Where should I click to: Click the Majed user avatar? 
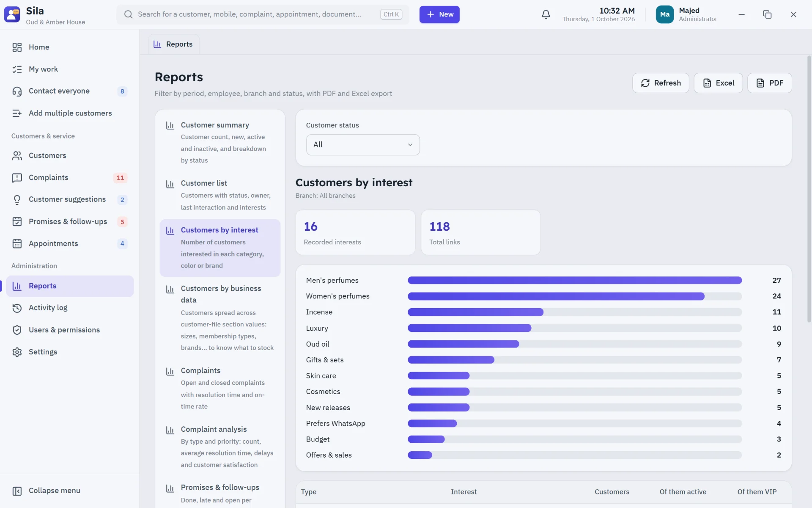click(x=664, y=14)
